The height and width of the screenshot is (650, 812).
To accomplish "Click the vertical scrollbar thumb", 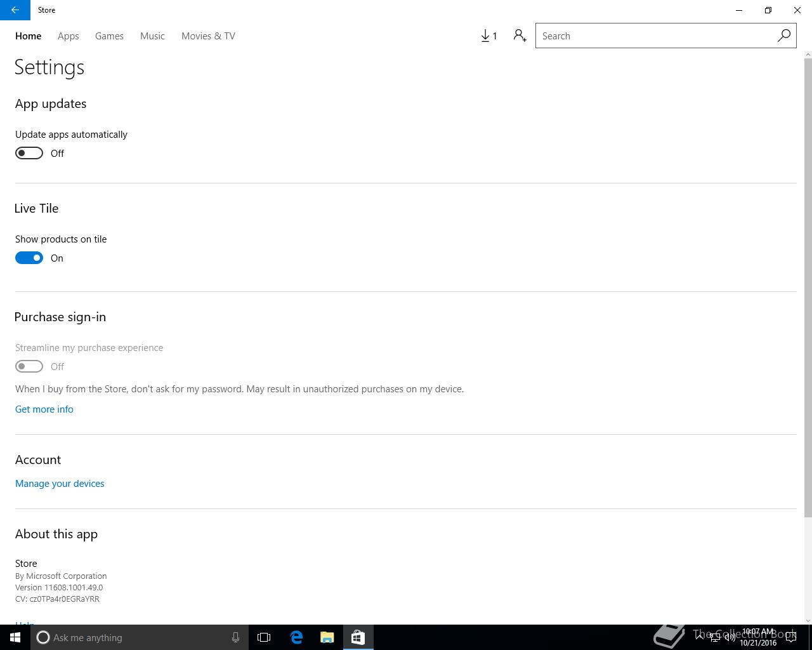I will click(x=808, y=288).
